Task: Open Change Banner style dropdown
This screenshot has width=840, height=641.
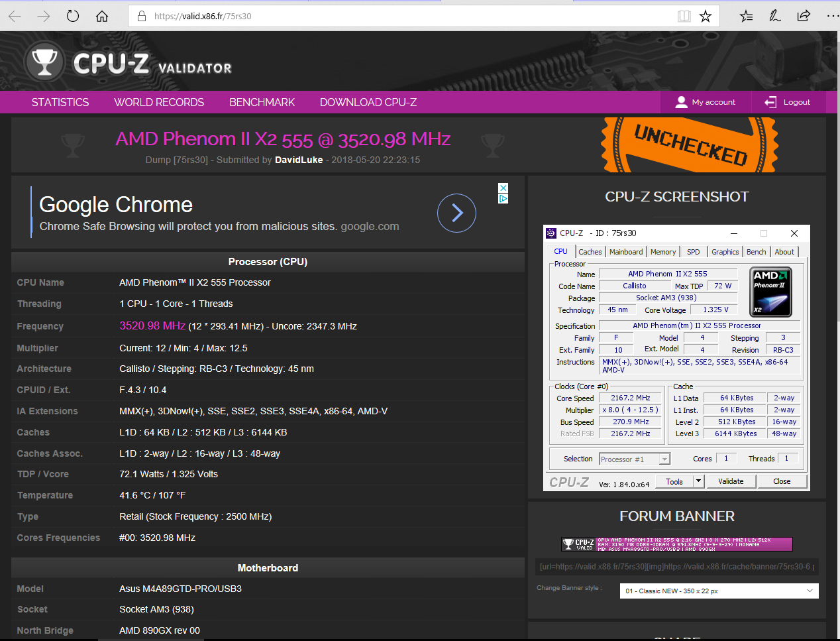Action: (719, 591)
